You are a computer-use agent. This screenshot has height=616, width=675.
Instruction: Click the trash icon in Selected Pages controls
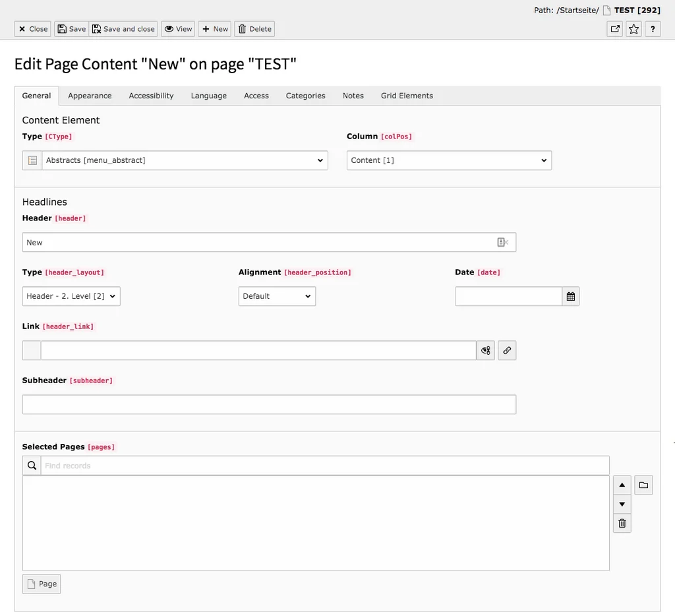(622, 523)
